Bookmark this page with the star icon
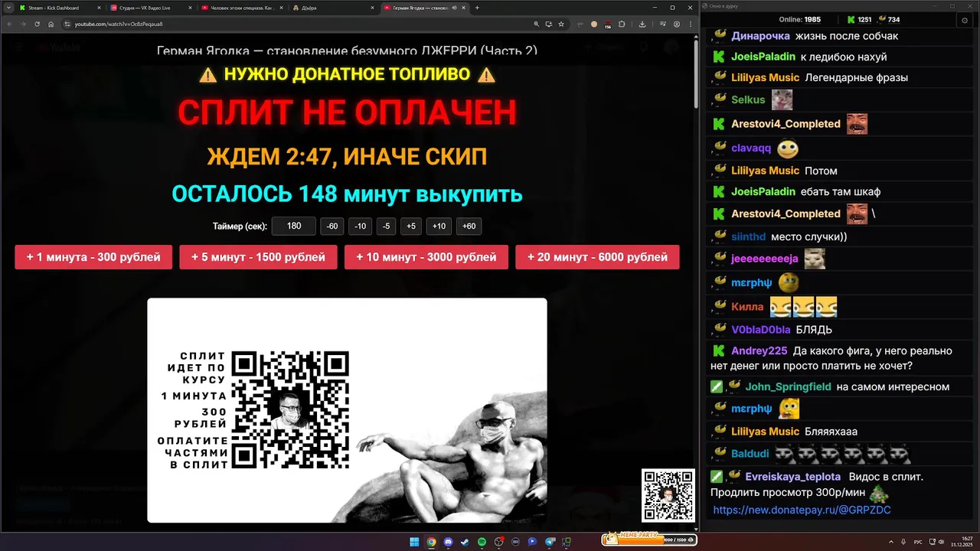This screenshot has width=980, height=551. (560, 24)
